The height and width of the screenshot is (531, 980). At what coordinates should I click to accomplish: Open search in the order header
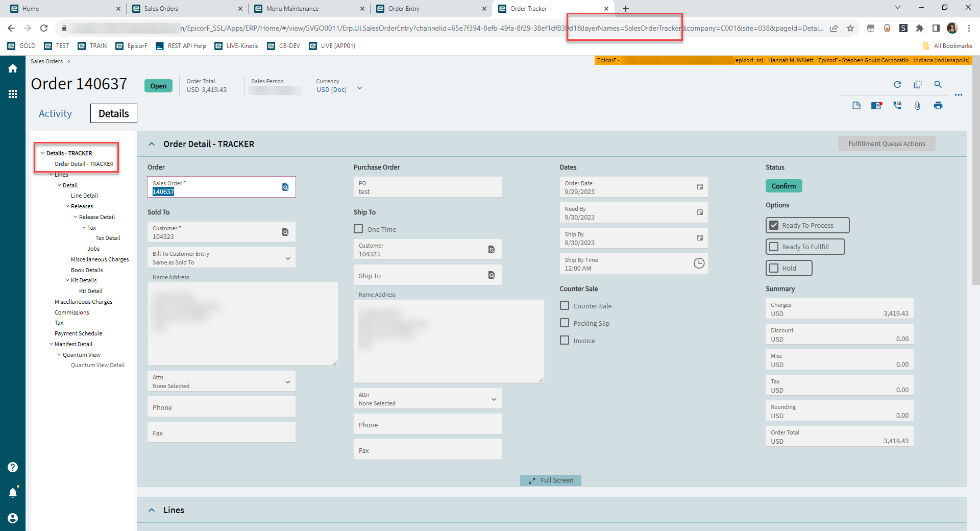pyautogui.click(x=938, y=85)
